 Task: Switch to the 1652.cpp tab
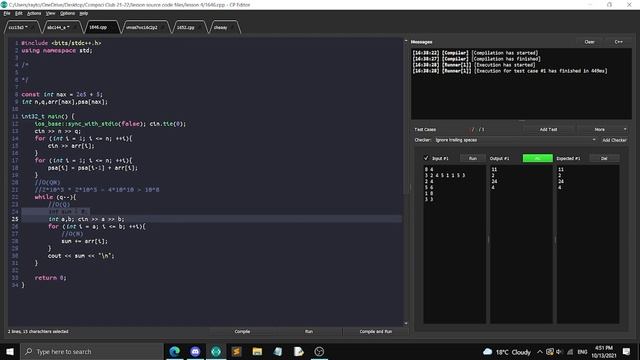pyautogui.click(x=189, y=27)
